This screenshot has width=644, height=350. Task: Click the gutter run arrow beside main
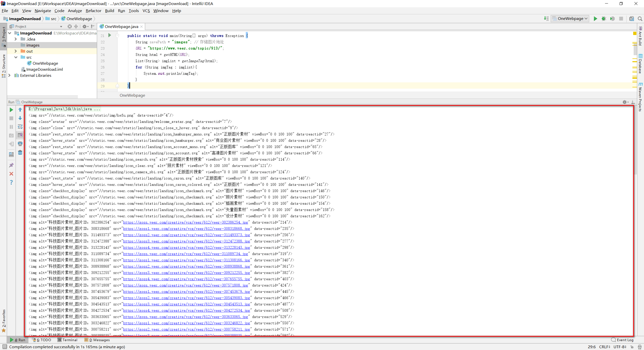(x=109, y=35)
